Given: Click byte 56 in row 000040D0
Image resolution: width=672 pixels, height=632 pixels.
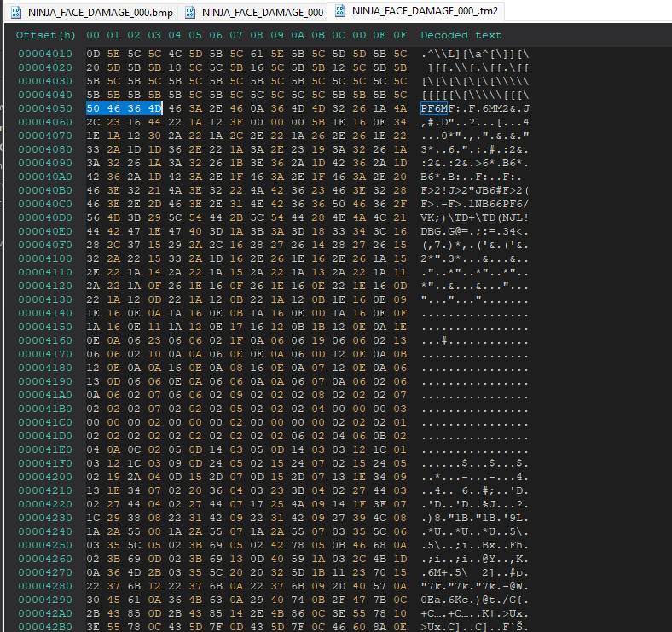Looking at the screenshot, I should [93, 217].
